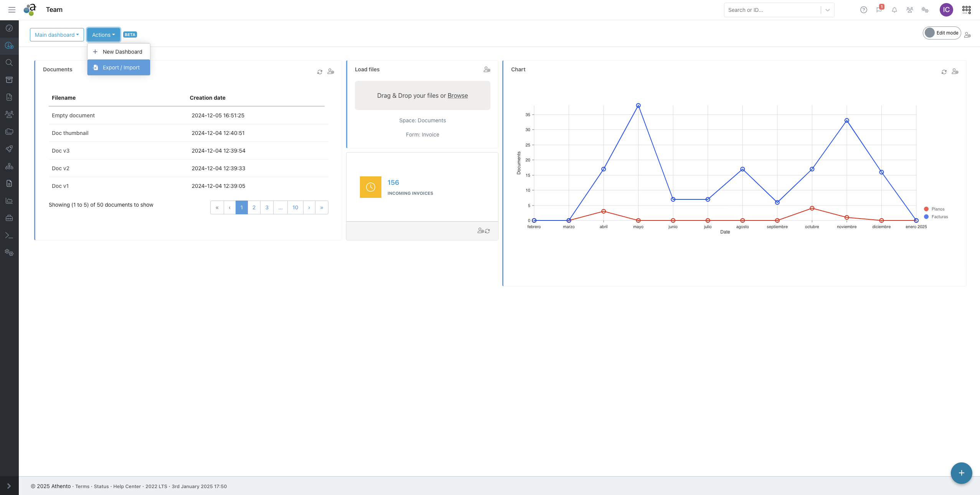Click the Search or ID input field
This screenshot has height=495, width=980.
[x=771, y=10]
